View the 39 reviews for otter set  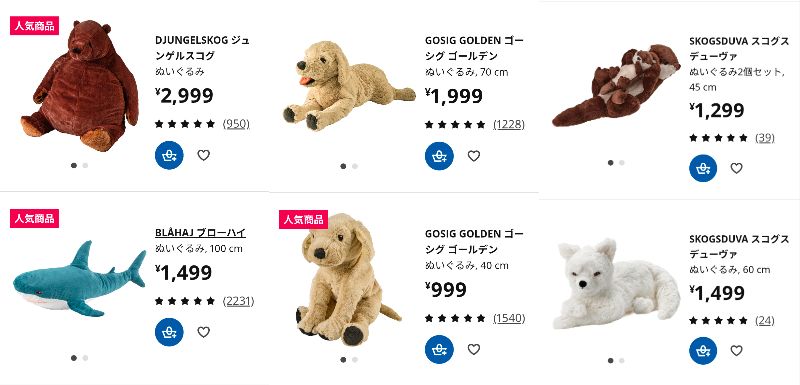click(x=765, y=138)
